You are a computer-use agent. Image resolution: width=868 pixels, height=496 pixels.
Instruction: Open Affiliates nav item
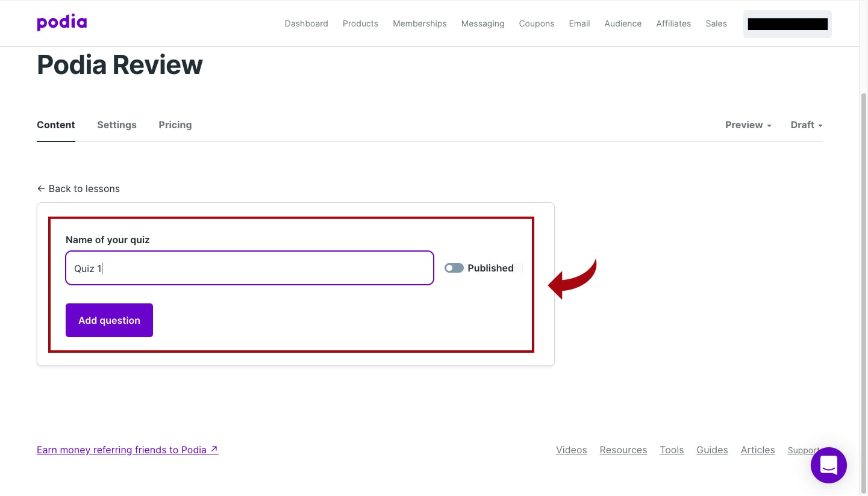[x=673, y=23]
